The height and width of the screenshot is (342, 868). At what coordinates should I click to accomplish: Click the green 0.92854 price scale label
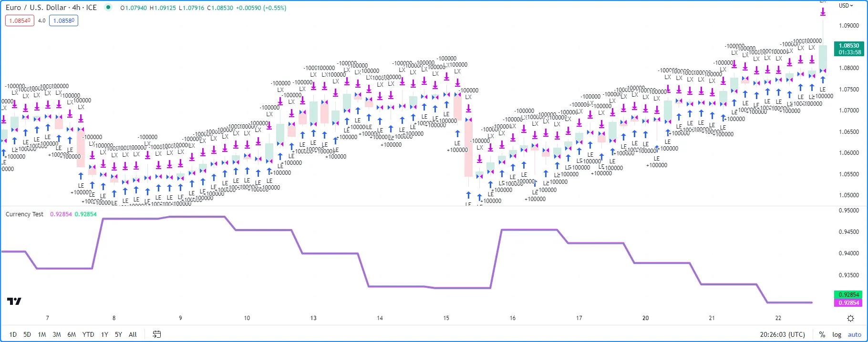click(849, 295)
